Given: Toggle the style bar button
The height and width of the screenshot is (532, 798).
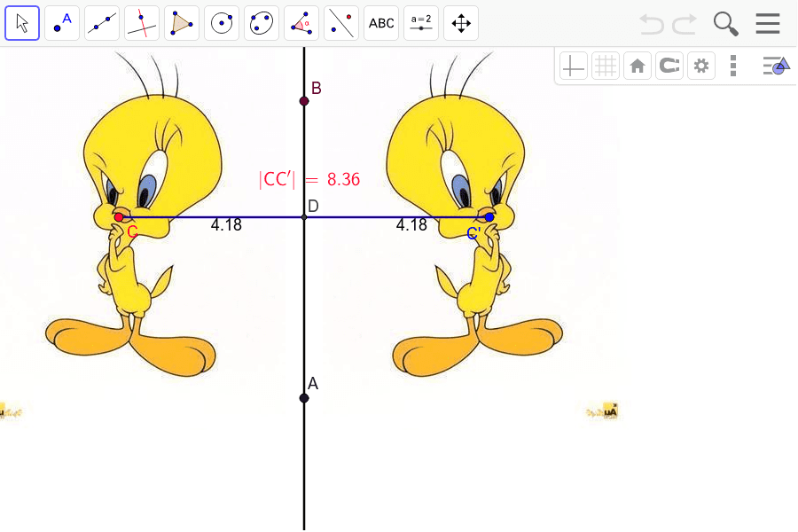Looking at the screenshot, I should pos(776,66).
